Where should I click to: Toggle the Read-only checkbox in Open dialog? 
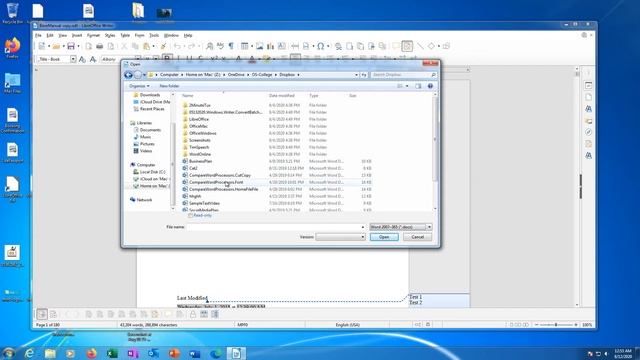[x=190, y=215]
